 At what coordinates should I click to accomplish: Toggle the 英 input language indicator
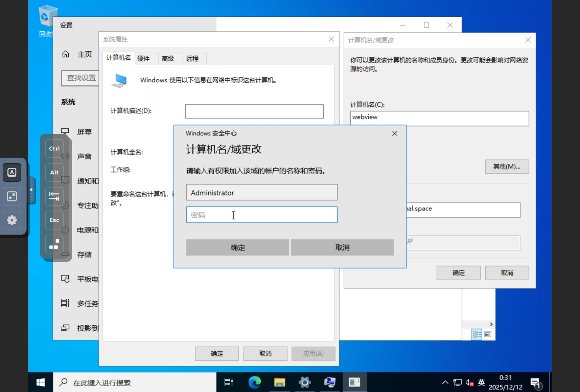coord(481,382)
